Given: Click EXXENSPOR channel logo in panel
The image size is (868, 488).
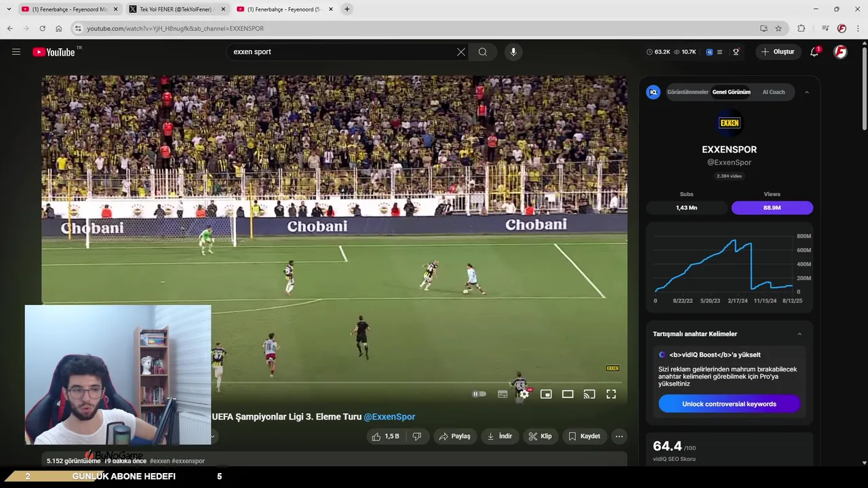Looking at the screenshot, I should 729,123.
